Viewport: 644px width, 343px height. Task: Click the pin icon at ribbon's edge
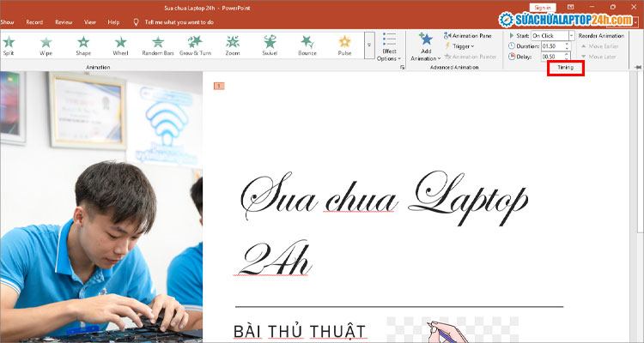pyautogui.click(x=638, y=67)
